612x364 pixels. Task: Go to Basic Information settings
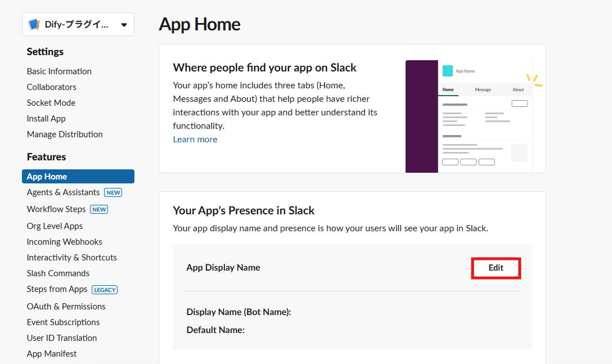point(59,71)
